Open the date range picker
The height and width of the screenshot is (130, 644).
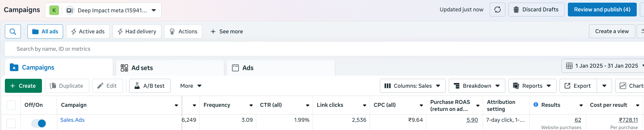tap(603, 66)
